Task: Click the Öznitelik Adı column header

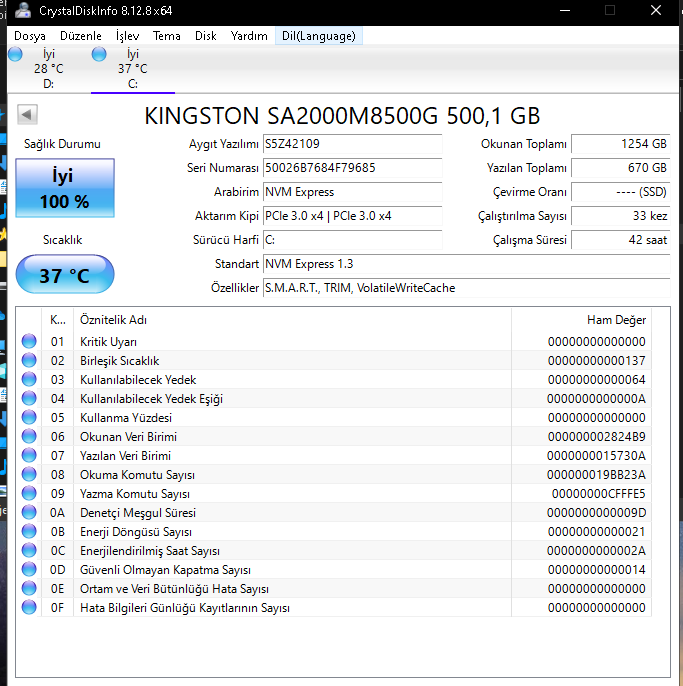Action: [292, 320]
